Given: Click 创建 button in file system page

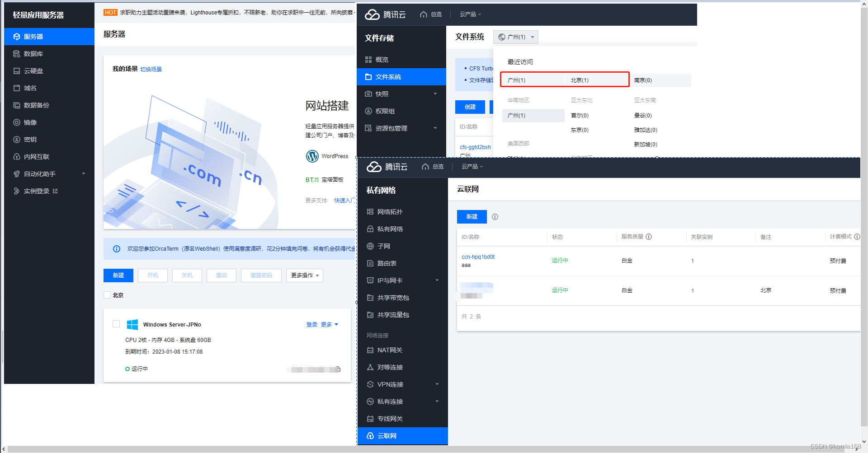Looking at the screenshot, I should tap(470, 107).
